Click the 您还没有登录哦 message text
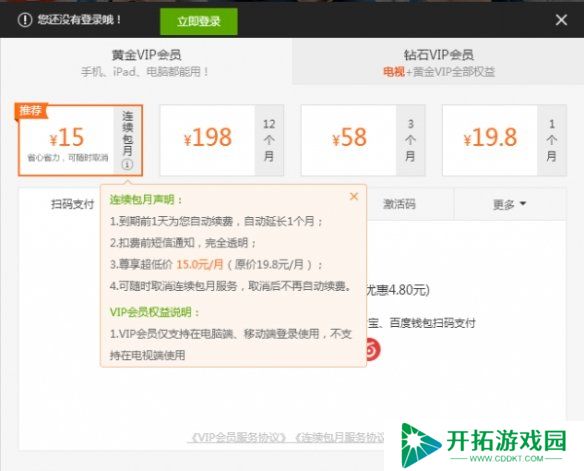Viewport: 584px width, 471px height. [79, 20]
